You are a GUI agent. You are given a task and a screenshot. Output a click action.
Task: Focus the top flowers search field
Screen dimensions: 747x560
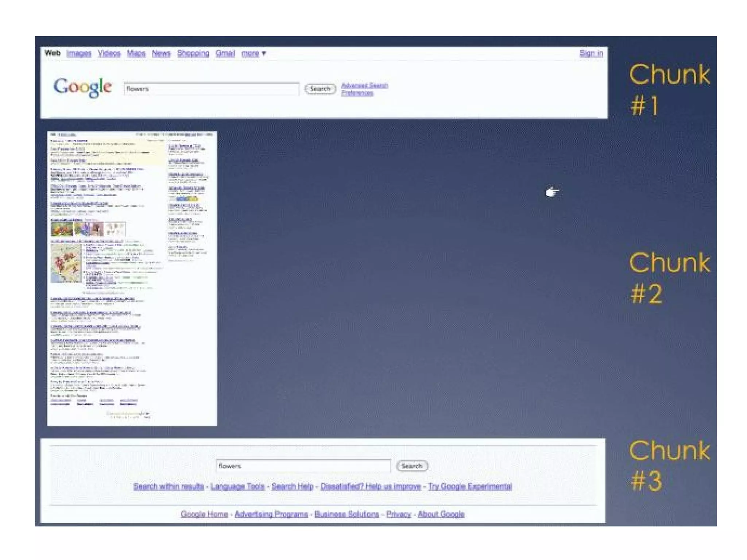(211, 89)
